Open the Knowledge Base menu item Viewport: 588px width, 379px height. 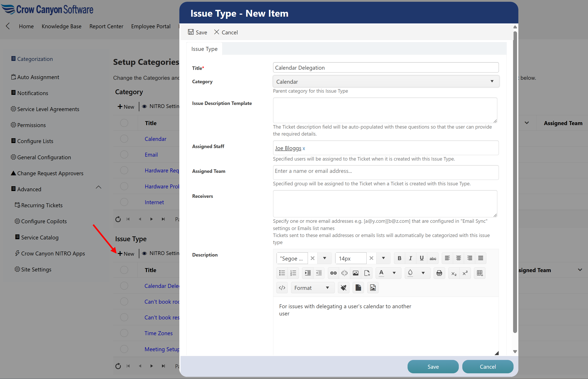click(62, 26)
